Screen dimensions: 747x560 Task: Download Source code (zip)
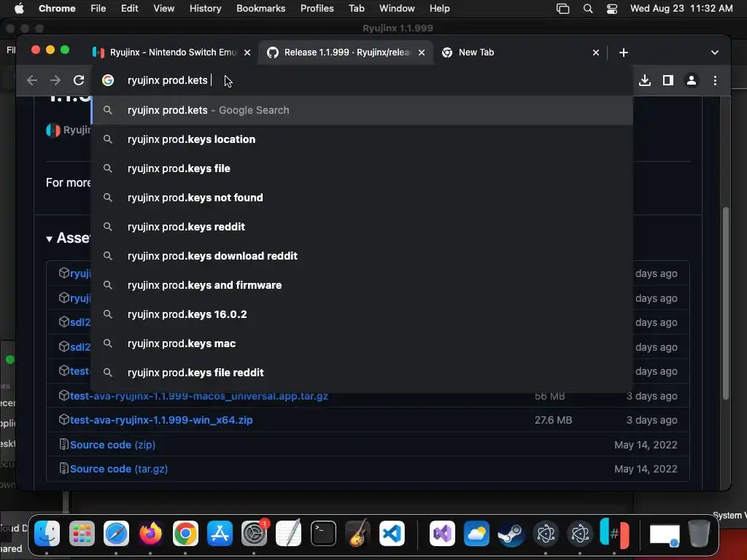[x=112, y=445]
